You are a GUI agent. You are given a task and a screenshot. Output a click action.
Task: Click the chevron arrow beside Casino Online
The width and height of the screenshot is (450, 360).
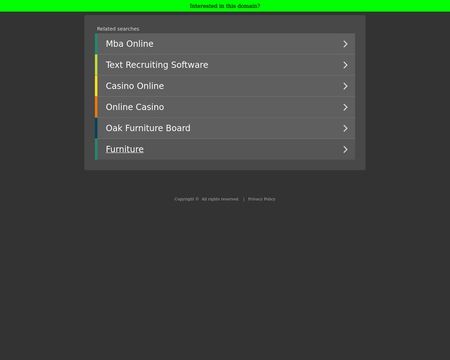[345, 86]
